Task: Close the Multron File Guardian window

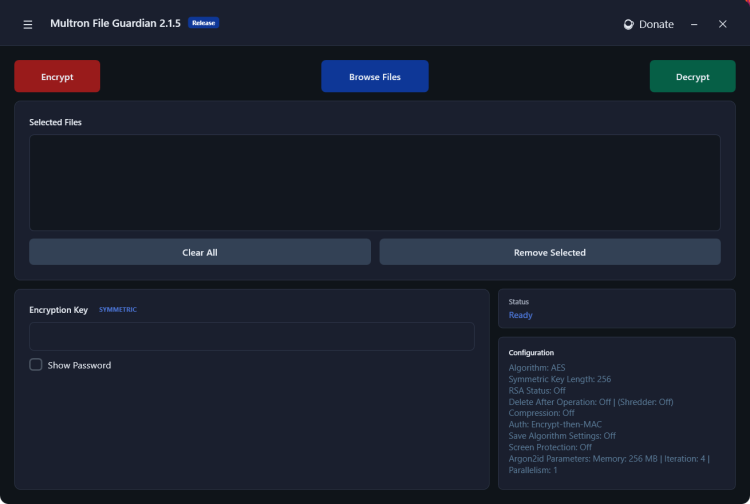Action: (x=722, y=24)
